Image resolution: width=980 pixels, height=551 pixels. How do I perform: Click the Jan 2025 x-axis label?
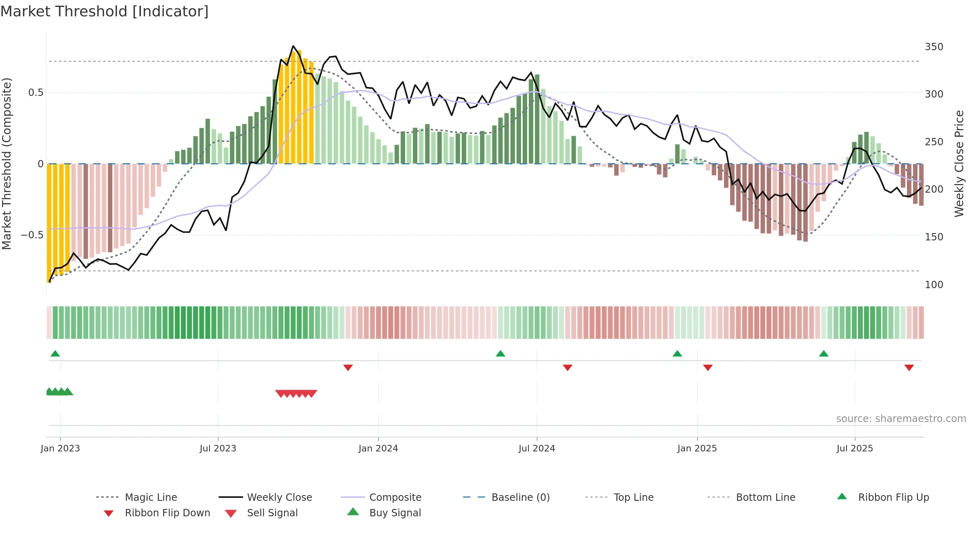click(x=697, y=448)
